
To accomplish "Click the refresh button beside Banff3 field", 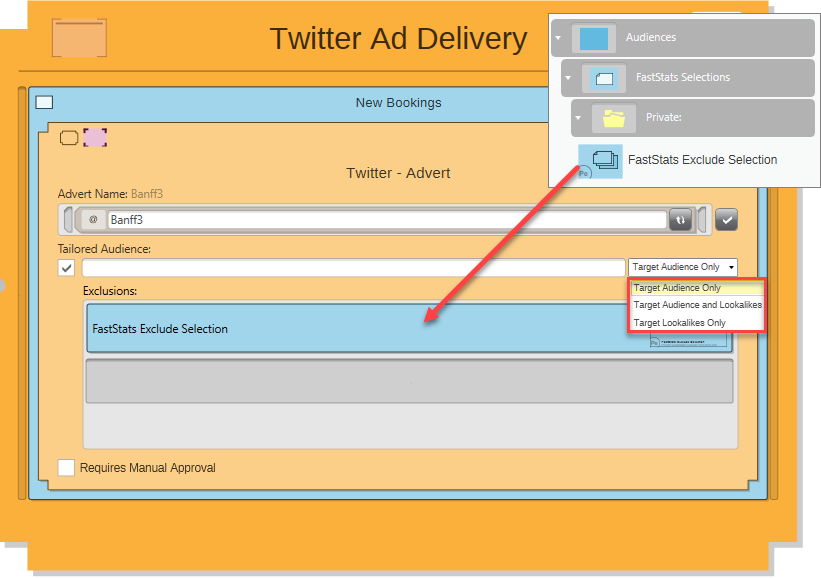I will (681, 220).
